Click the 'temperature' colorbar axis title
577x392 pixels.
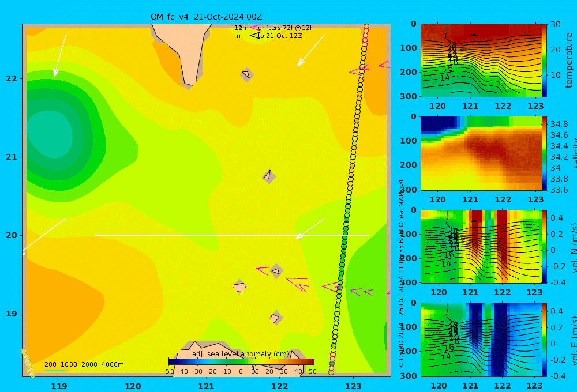[x=569, y=61]
